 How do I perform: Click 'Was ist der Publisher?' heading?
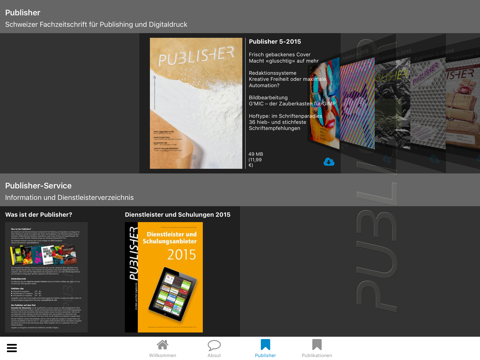coord(38,215)
